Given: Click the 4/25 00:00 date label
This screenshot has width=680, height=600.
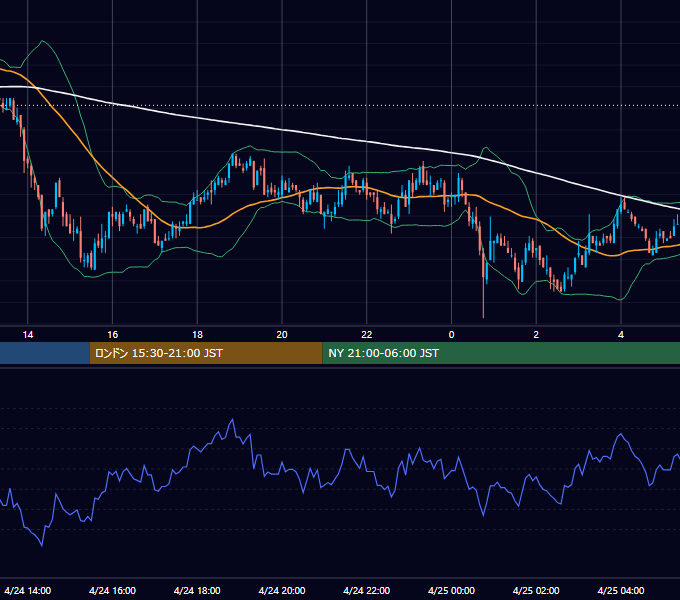Looking at the screenshot, I should click(451, 590).
